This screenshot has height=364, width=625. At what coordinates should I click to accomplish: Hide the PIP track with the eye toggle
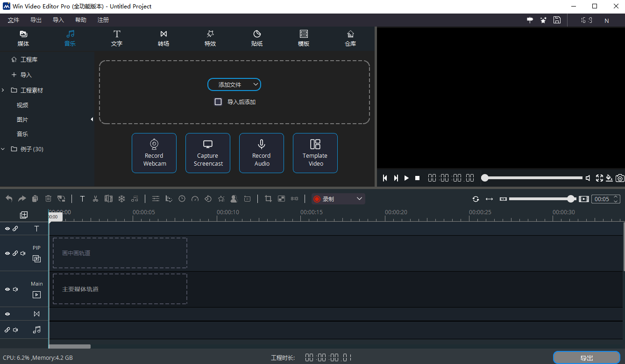point(7,253)
